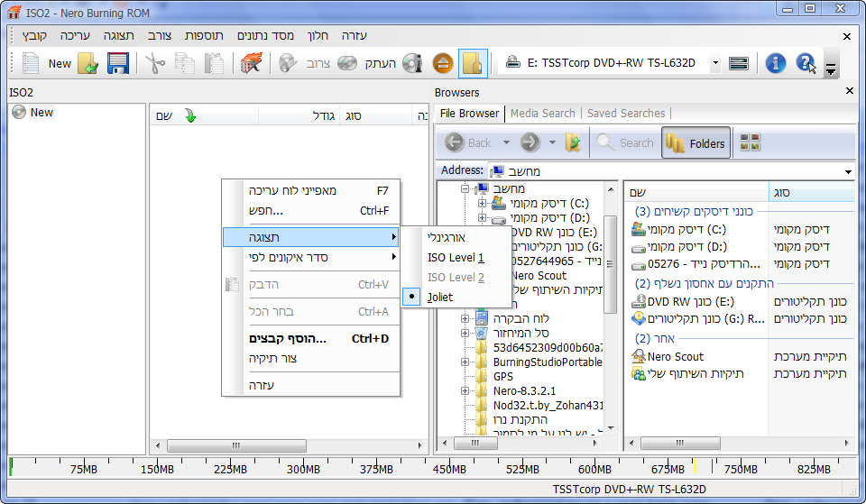This screenshot has width=866, height=504.
Task: Click the New compilation document icon
Action: (x=31, y=63)
